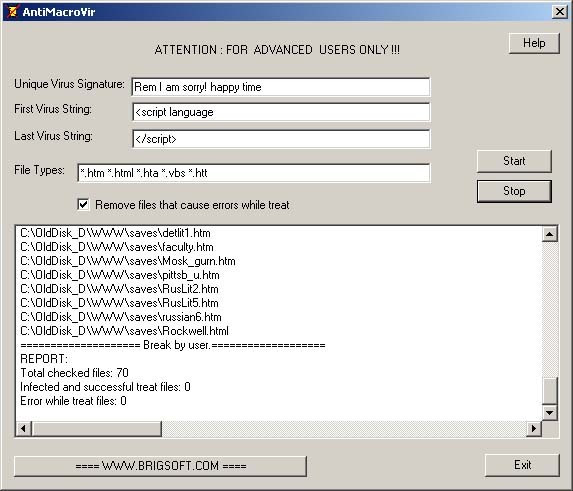This screenshot has height=491, width=573.
Task: Click the log's scroll right arrow
Action: [x=534, y=428]
